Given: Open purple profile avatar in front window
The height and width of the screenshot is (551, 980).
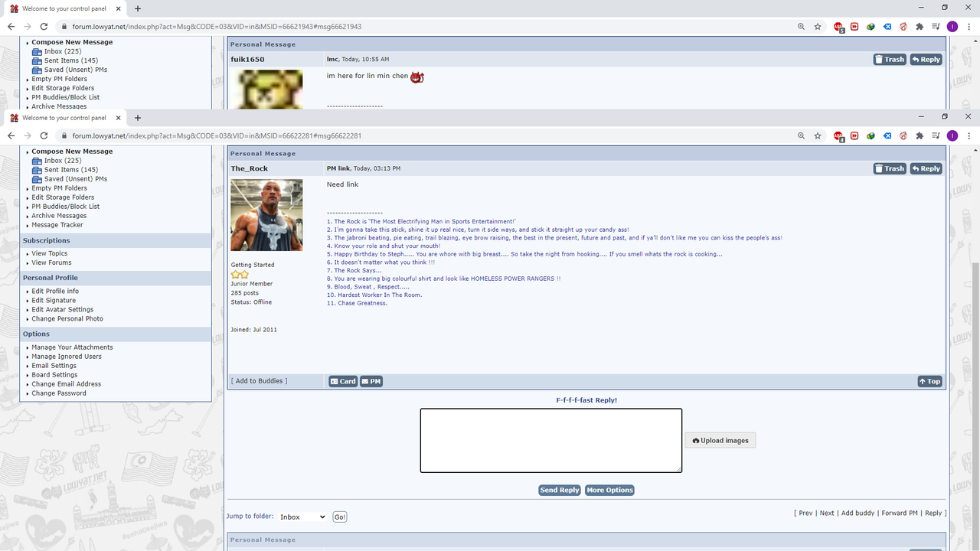Looking at the screenshot, I should click(952, 135).
